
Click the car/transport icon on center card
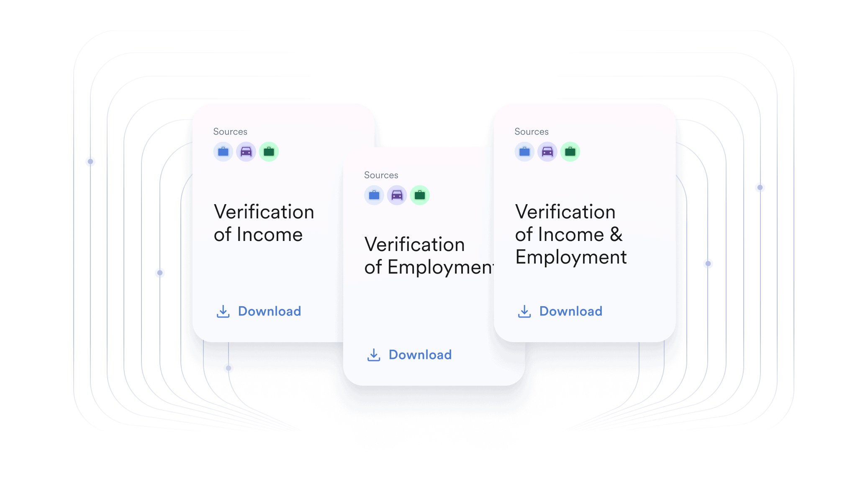[x=396, y=195]
